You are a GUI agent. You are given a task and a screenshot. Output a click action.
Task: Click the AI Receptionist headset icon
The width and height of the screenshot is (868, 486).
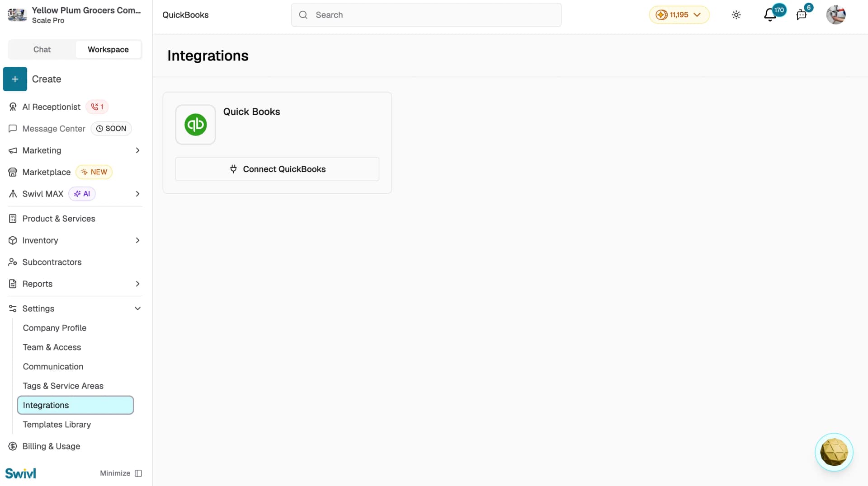tap(13, 107)
